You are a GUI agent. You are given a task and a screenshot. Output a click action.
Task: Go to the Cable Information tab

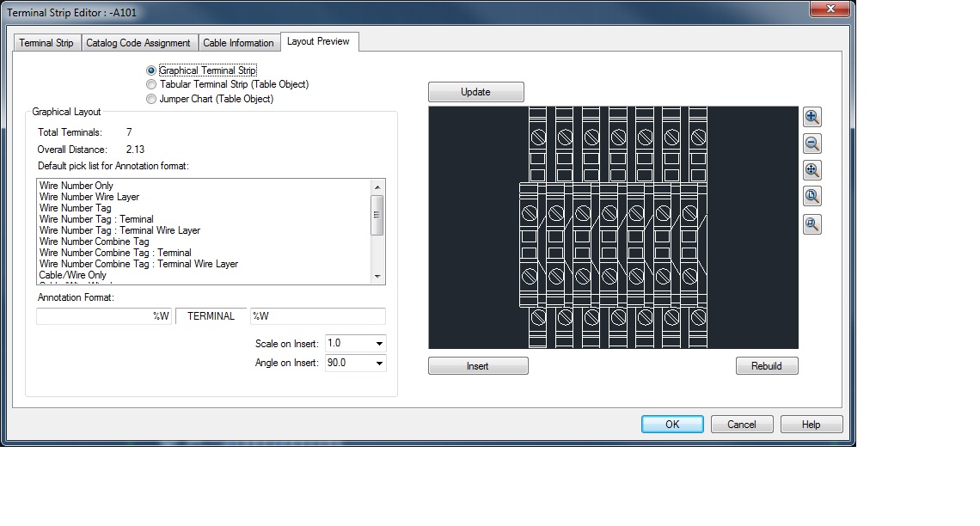pyautogui.click(x=238, y=43)
